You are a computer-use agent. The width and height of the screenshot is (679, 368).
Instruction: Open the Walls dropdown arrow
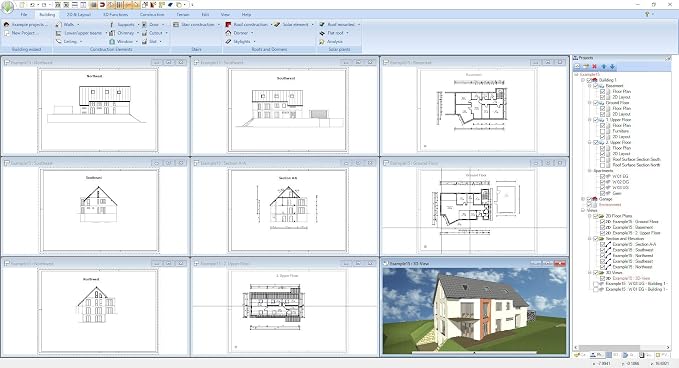[78, 25]
